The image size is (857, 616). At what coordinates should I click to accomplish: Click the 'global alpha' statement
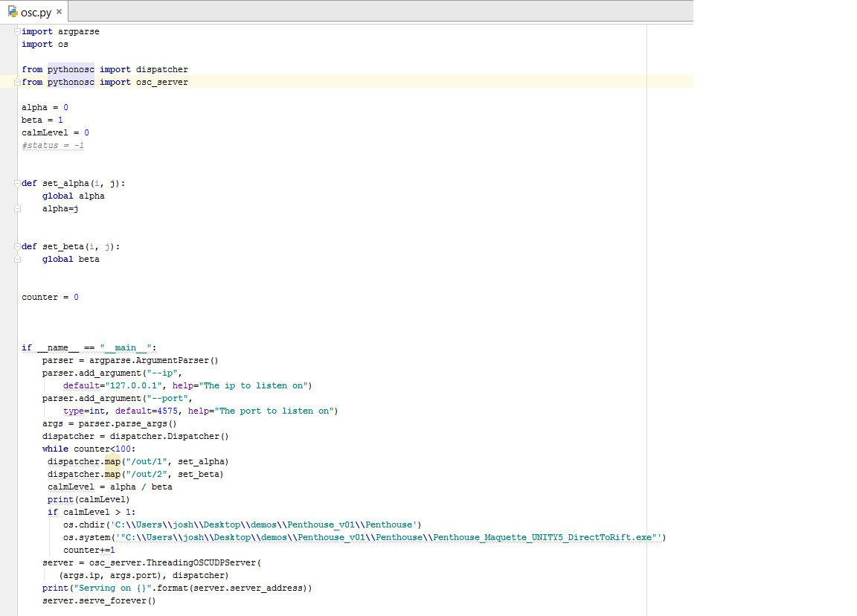coord(73,196)
